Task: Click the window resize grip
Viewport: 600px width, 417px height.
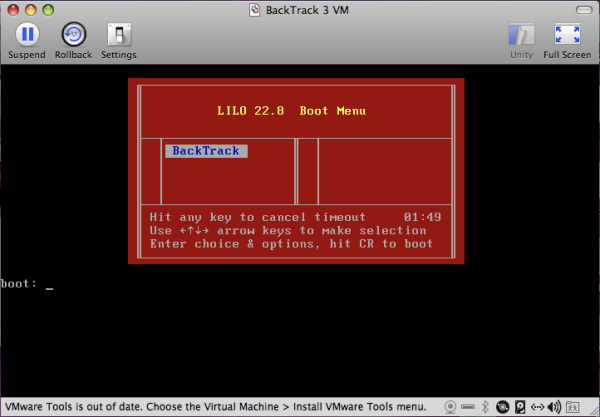Action: click(x=594, y=411)
